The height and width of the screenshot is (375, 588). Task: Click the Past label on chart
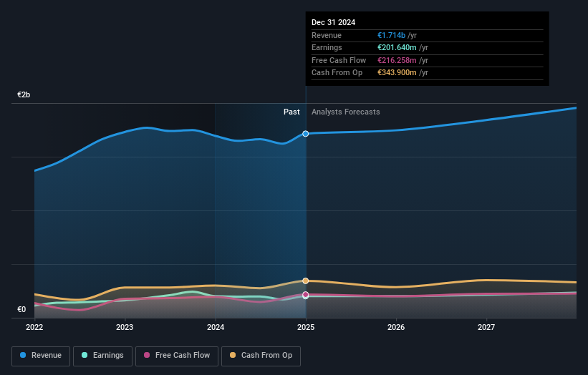291,112
